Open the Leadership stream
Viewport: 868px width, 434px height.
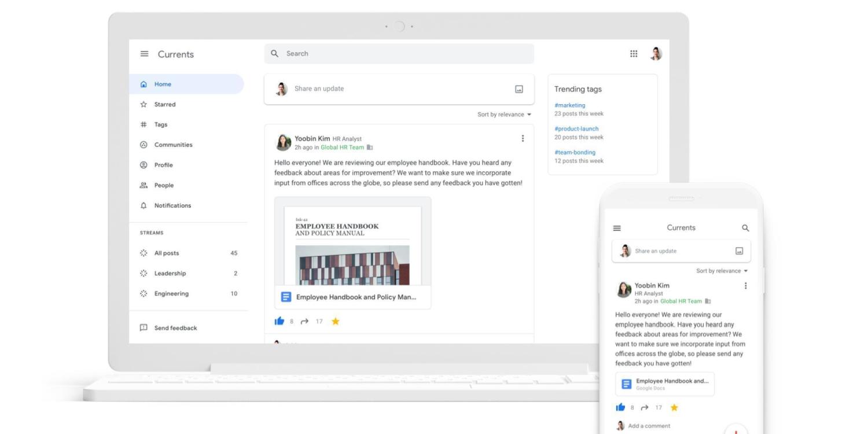click(x=170, y=273)
